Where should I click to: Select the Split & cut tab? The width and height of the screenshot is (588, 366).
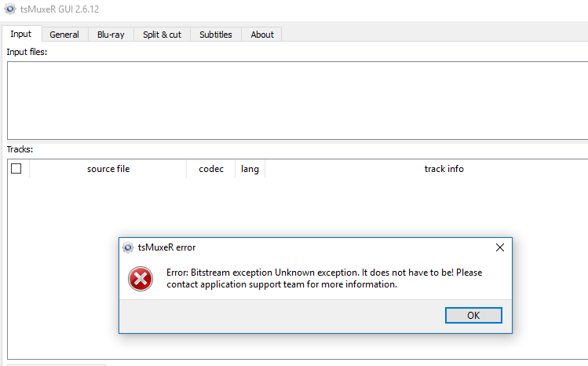click(162, 35)
